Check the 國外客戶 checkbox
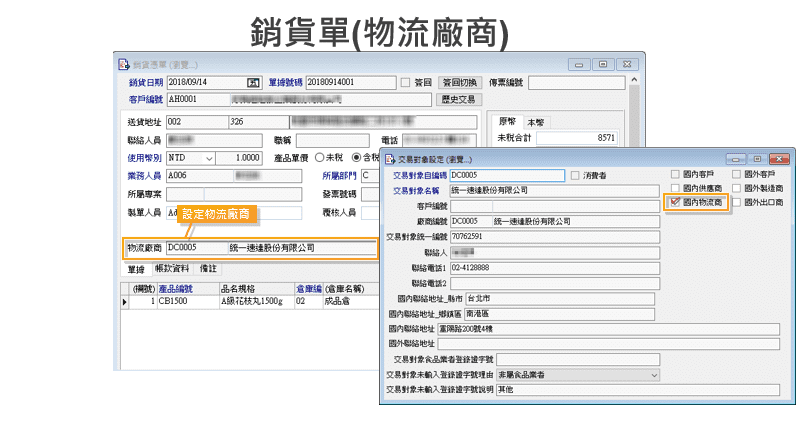 tap(736, 174)
